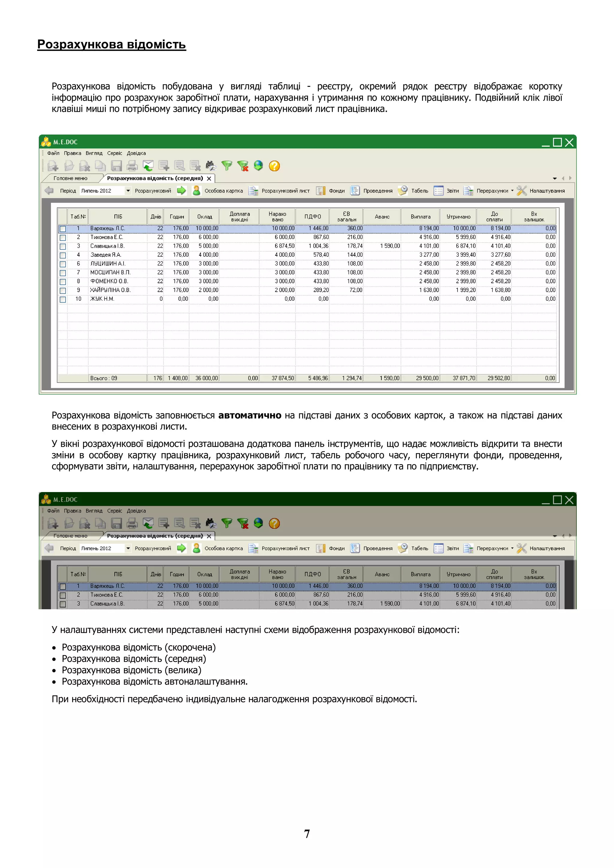Click the print icon in lower window toolbar
Screen dimensions: 614x868
[132, 523]
